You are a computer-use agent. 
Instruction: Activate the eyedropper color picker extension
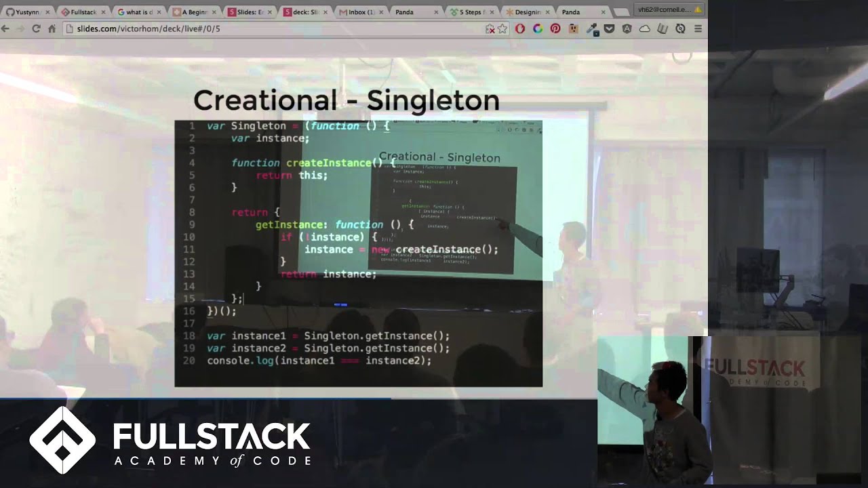point(591,28)
